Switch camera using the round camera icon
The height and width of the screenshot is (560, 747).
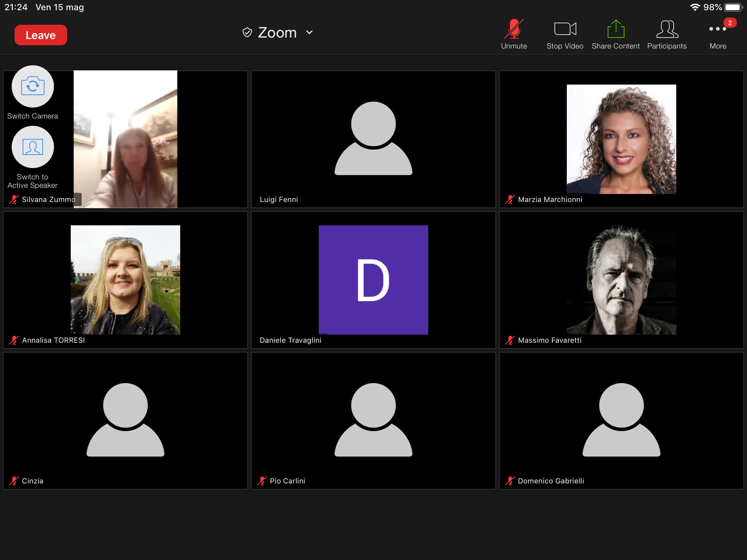[32, 86]
